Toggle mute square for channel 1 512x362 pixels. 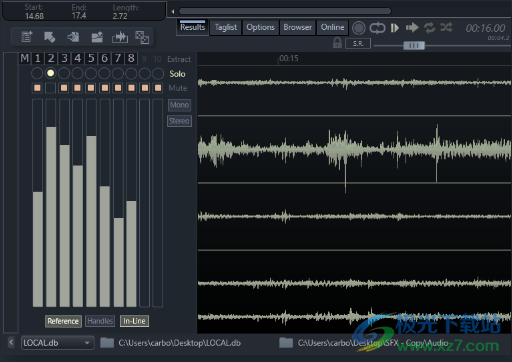coord(37,88)
